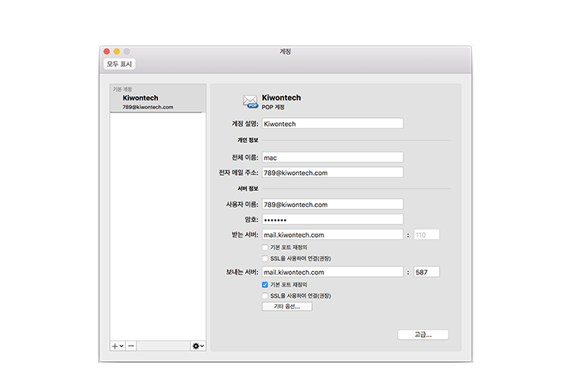Click the red close window button
This screenshot has width=588, height=382.
[107, 51]
